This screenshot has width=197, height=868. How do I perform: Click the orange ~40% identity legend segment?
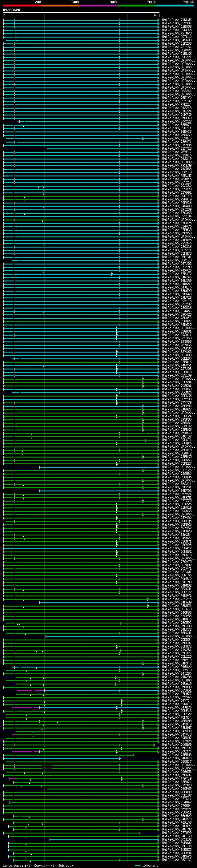point(60,6)
